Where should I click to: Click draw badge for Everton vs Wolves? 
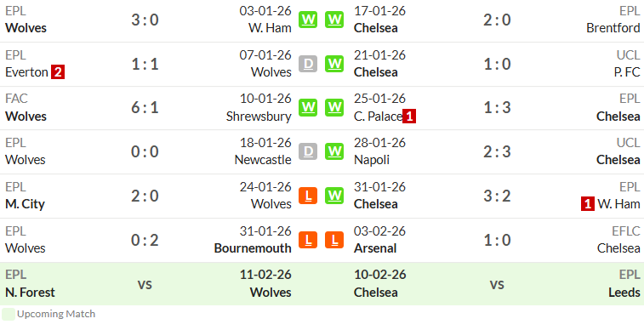point(308,64)
